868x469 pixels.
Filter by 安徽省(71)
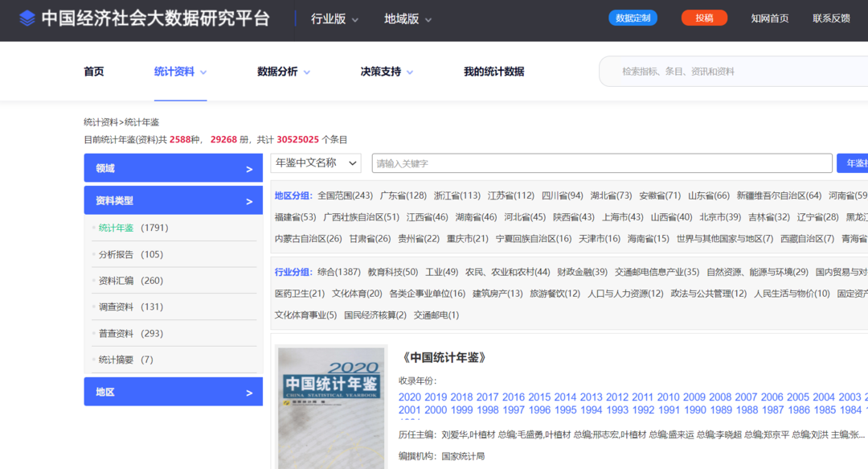(x=659, y=195)
